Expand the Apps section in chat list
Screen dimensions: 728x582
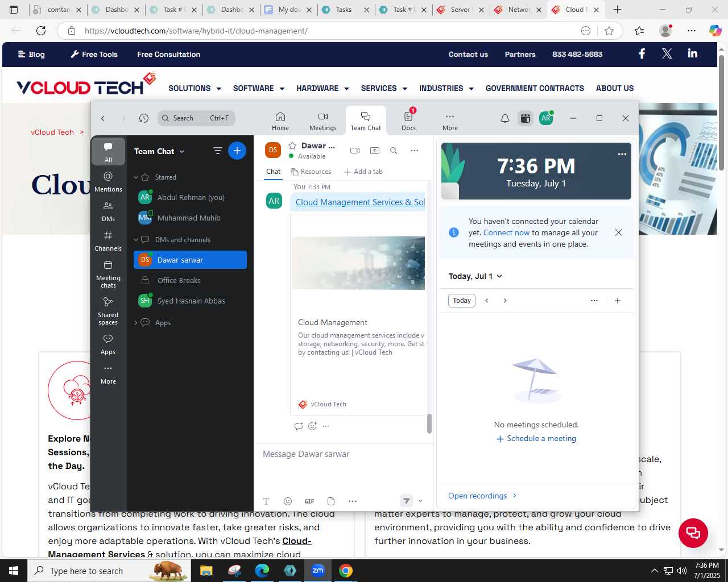tap(136, 323)
